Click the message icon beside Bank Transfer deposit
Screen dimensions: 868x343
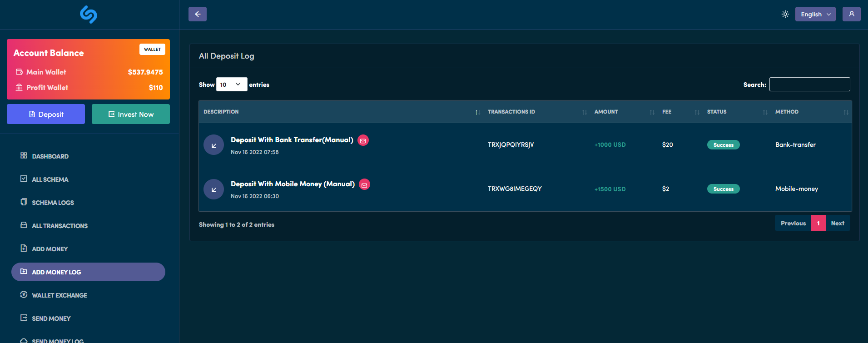coord(363,140)
